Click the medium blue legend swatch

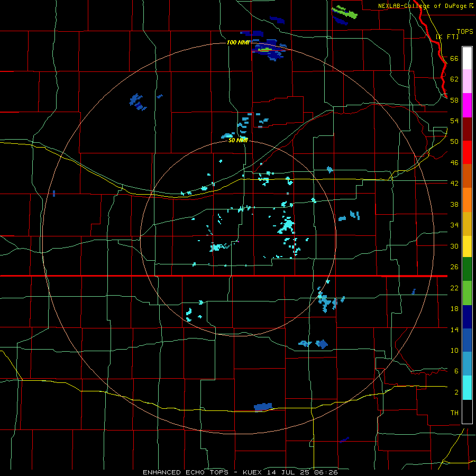click(x=467, y=340)
